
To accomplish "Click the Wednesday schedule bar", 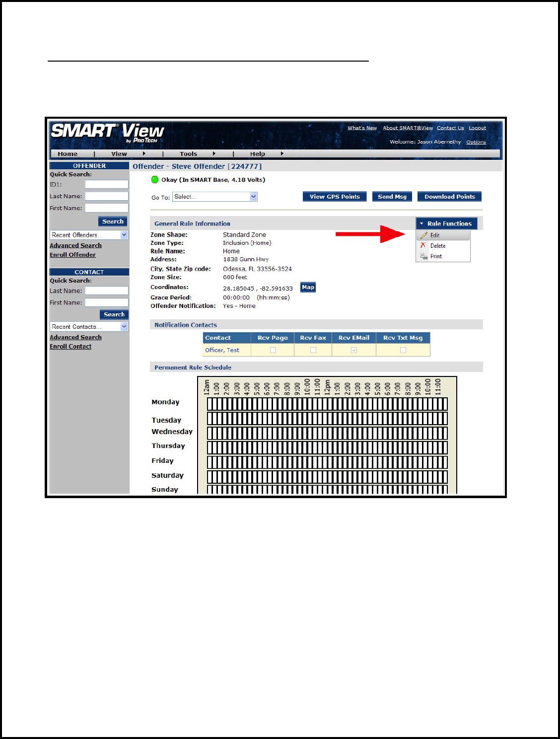I will 327,433.
